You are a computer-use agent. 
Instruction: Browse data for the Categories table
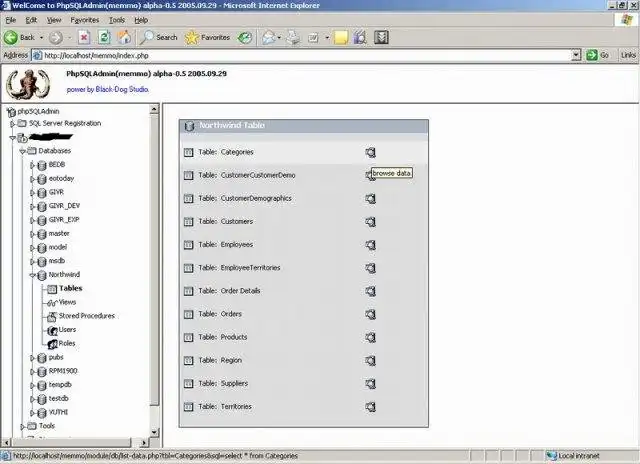[370, 153]
